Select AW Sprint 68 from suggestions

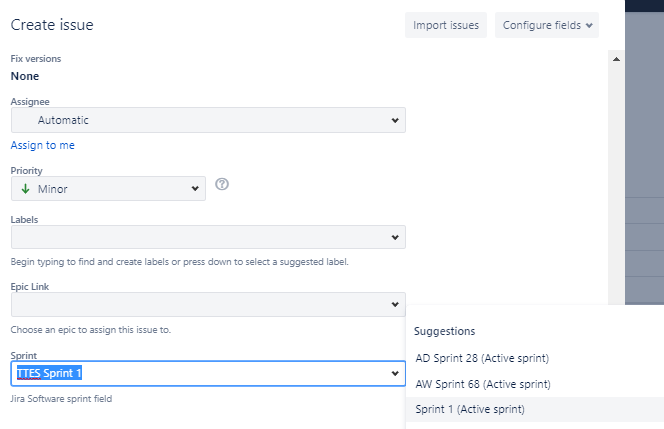click(483, 383)
